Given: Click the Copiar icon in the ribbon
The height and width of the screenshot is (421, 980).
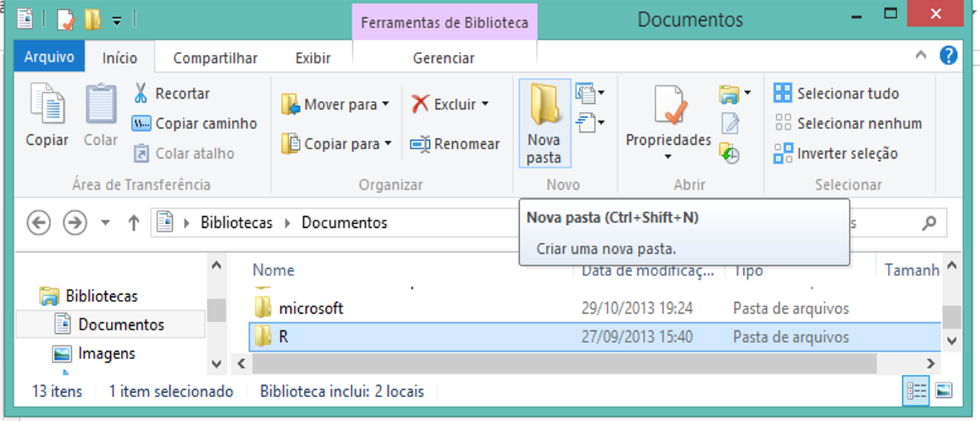Looking at the screenshot, I should click(x=47, y=106).
